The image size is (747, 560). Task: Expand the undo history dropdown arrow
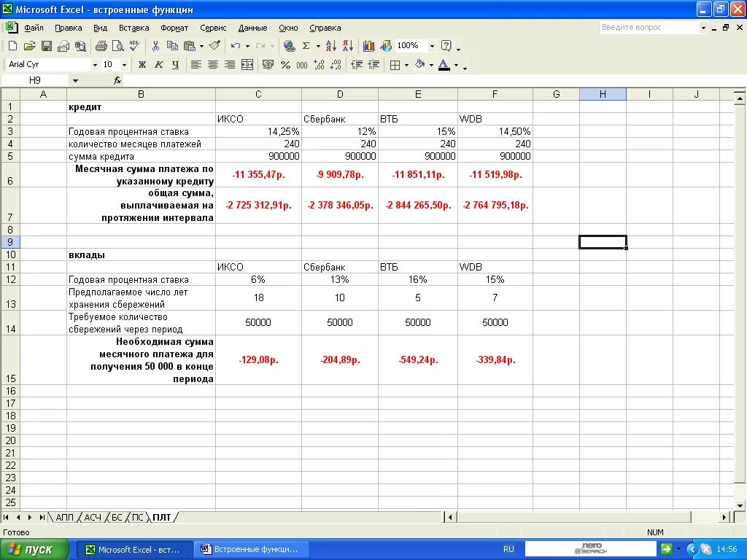[x=247, y=46]
